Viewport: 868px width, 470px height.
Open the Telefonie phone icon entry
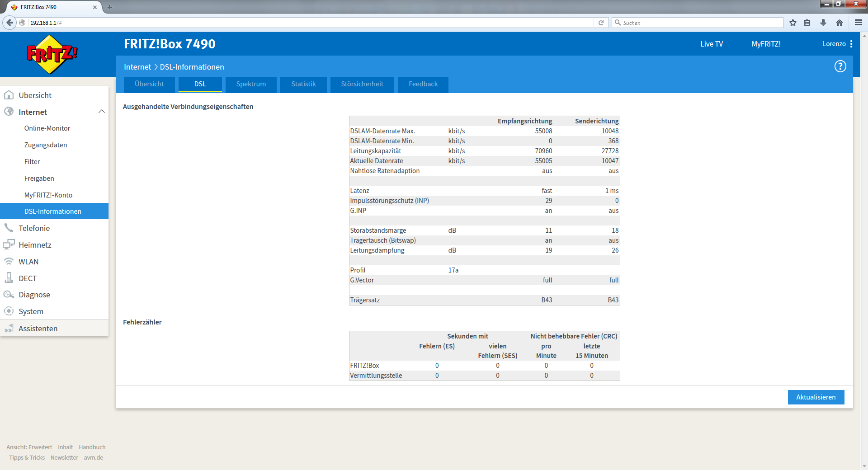click(9, 228)
